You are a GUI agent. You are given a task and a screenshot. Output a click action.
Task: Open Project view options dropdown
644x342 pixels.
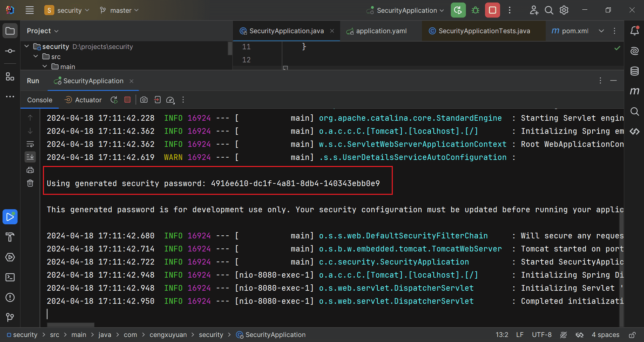coord(43,31)
